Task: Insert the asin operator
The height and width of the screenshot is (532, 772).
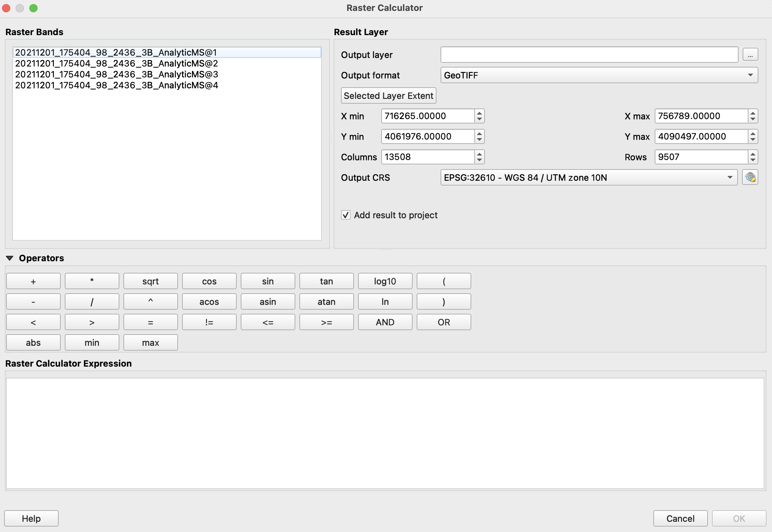Action: [x=268, y=301]
